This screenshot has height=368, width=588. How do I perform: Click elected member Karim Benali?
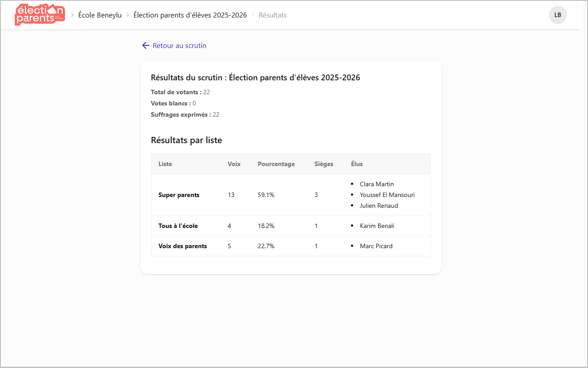(377, 226)
